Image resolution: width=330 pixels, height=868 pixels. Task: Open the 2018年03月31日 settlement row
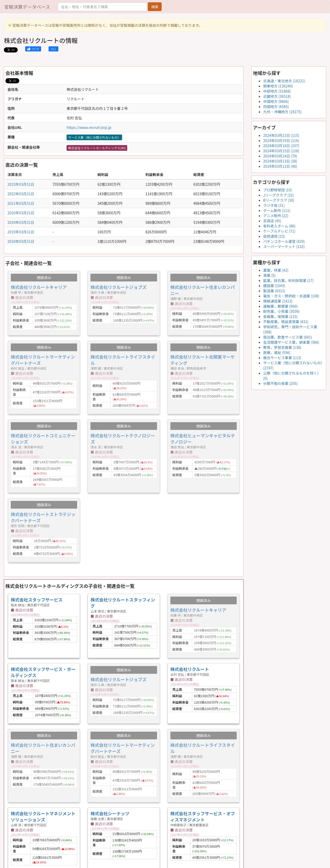(x=21, y=241)
